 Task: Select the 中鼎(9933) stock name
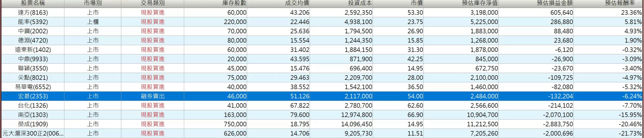coord(33,59)
